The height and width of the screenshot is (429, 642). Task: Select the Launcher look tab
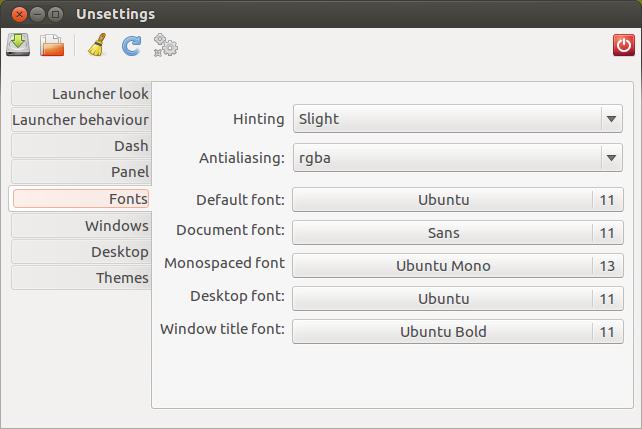point(81,94)
